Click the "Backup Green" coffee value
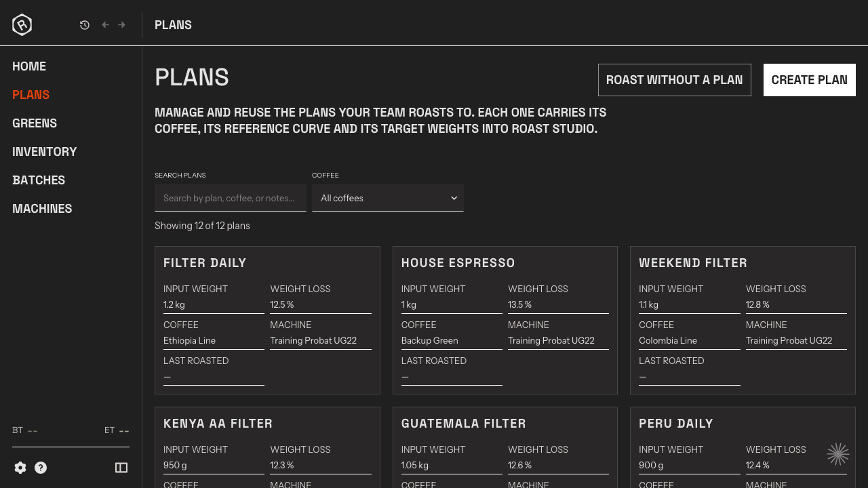Screen dimensions: 868x488 (x=430, y=341)
